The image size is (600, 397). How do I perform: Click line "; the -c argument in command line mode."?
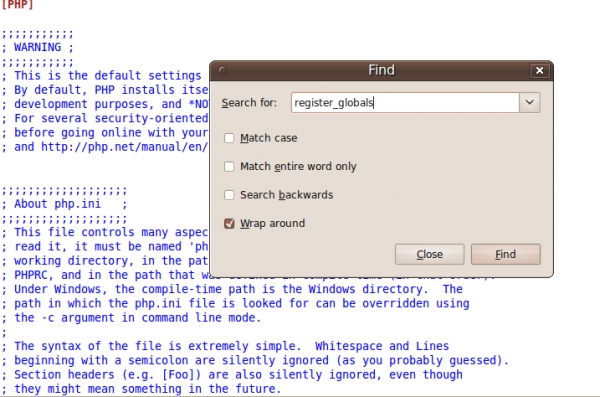pos(131,318)
